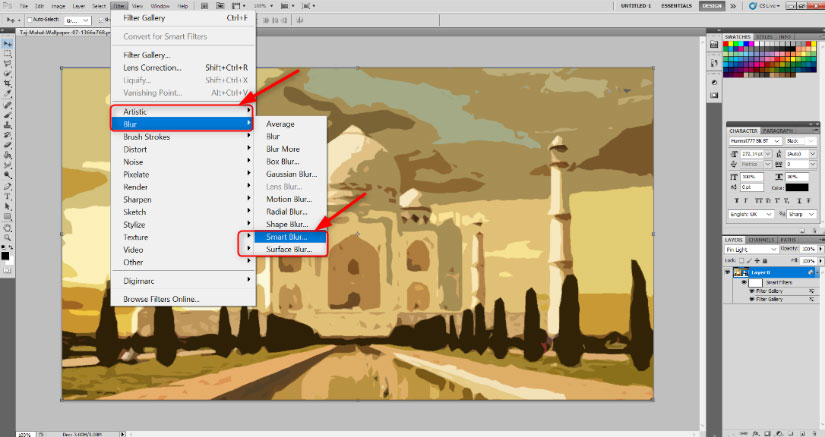
Task: Launch Mini Bridge from the application bar
Action: [220, 6]
